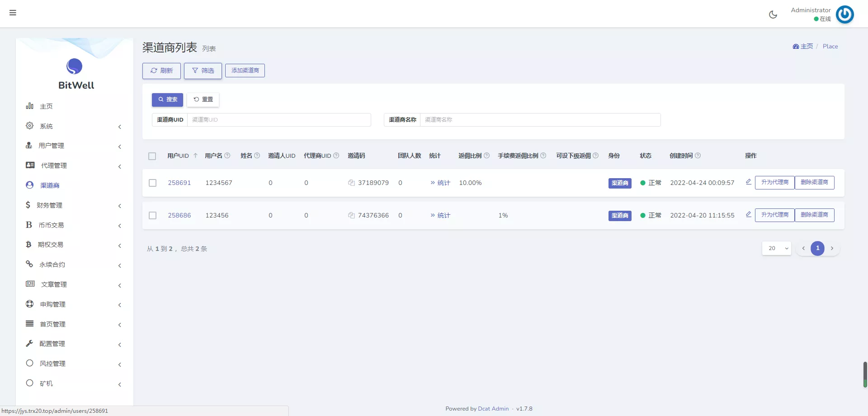Sort by 用户UID arrow icon

(195, 156)
